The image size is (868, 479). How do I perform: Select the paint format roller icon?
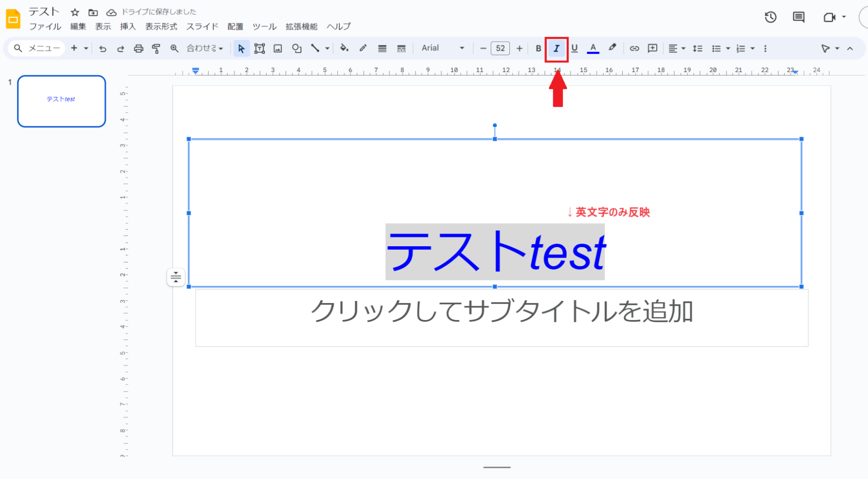[156, 49]
